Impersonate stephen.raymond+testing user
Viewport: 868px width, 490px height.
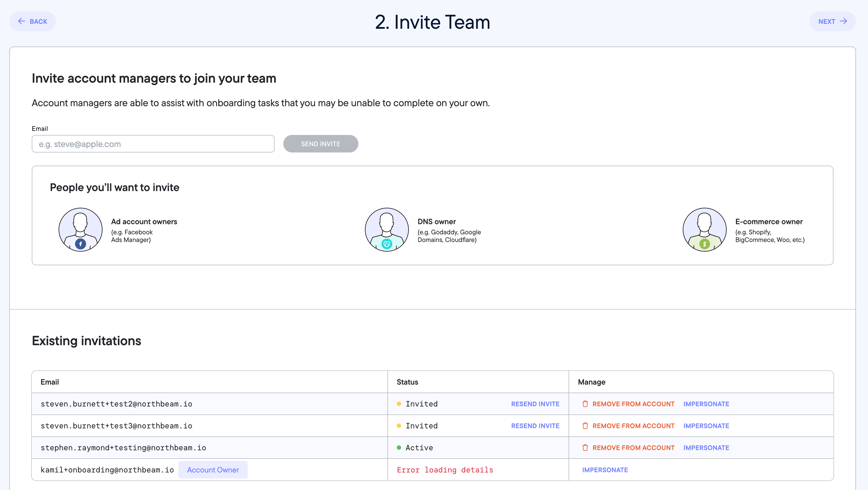point(706,448)
